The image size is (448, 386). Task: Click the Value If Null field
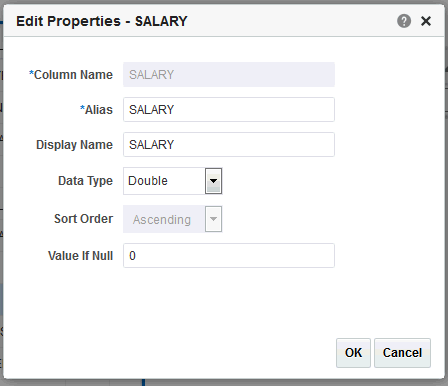coord(229,256)
